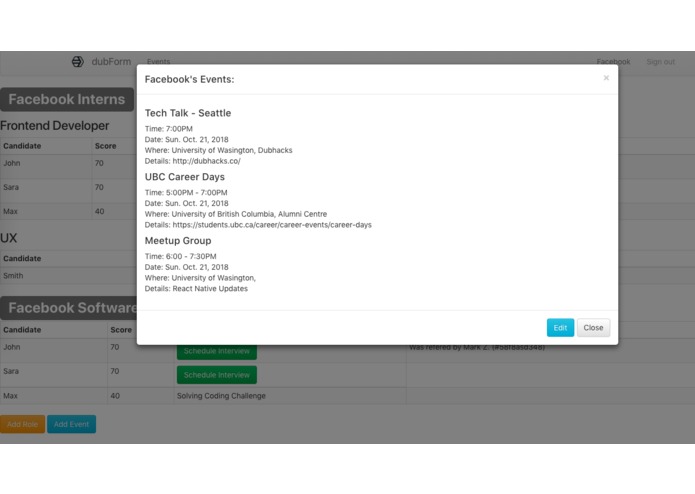Click 'Time: 7:00PM' under Tech Talk
Viewport: 695px width, 494px height.
pos(169,129)
